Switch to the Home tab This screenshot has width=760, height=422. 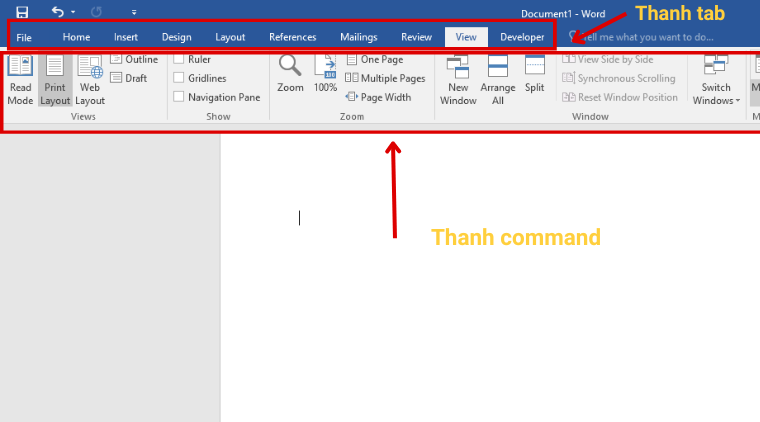point(76,37)
